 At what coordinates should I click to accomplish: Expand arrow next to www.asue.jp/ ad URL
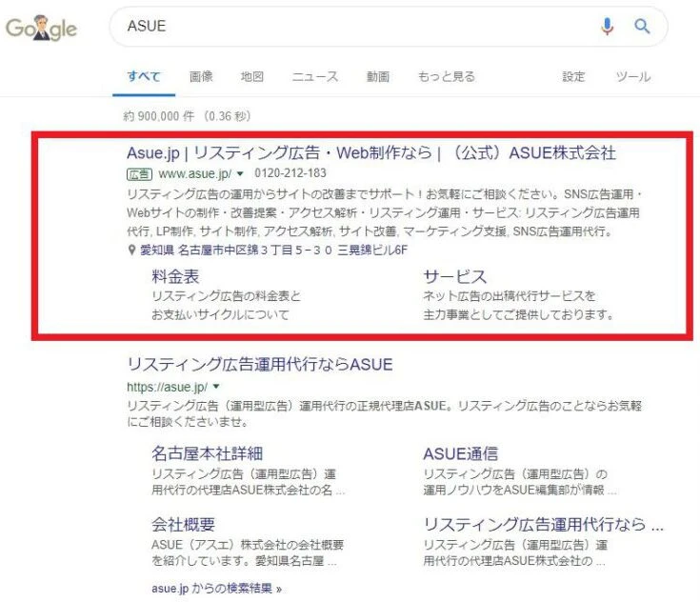[240, 173]
